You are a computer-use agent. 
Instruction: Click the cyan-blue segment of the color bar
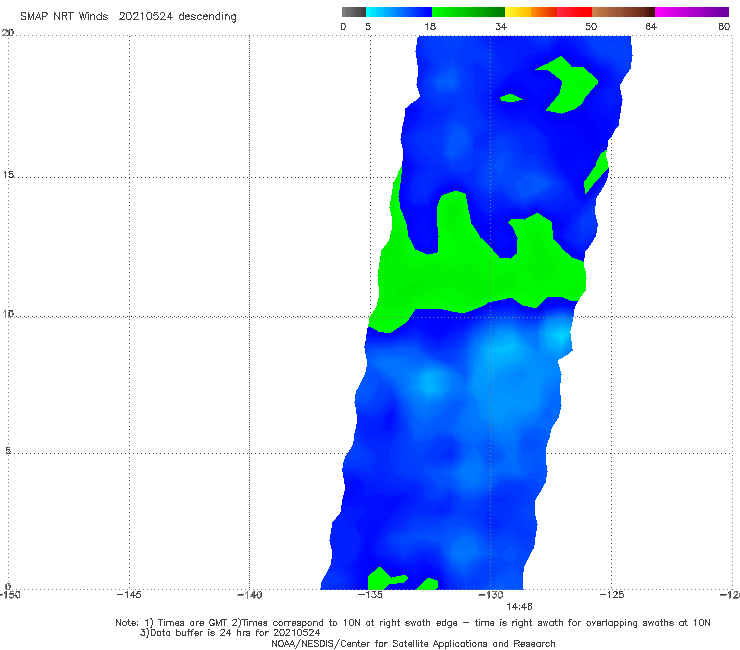399,12
